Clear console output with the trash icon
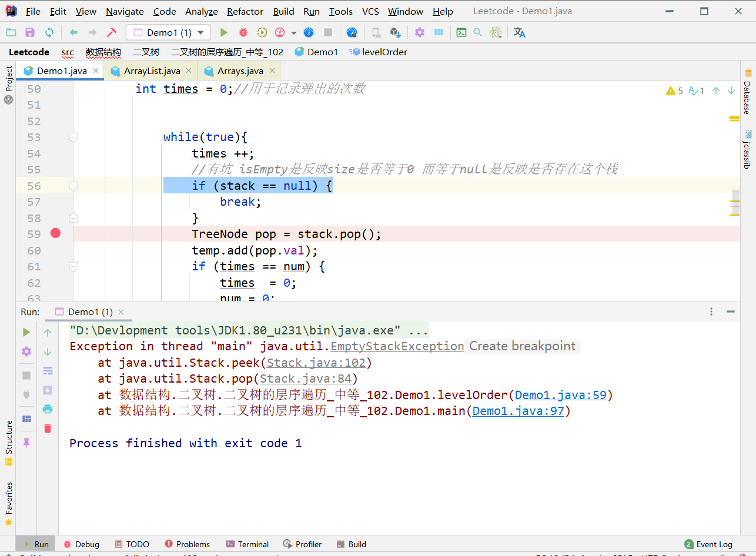 (x=48, y=428)
